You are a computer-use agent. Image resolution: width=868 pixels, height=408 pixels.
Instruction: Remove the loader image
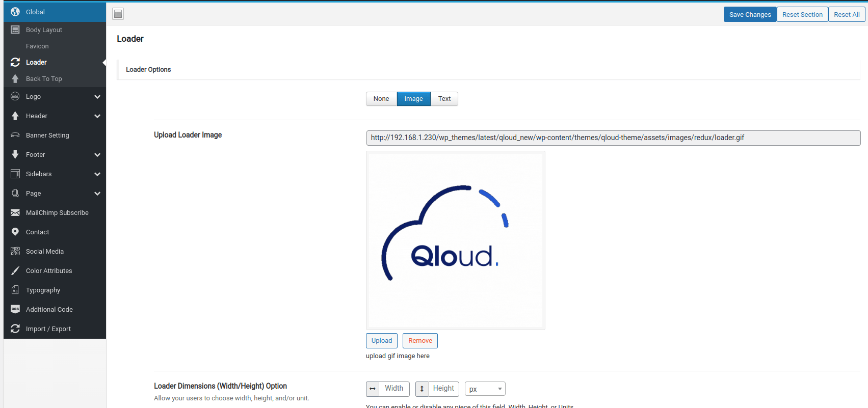[x=420, y=341]
